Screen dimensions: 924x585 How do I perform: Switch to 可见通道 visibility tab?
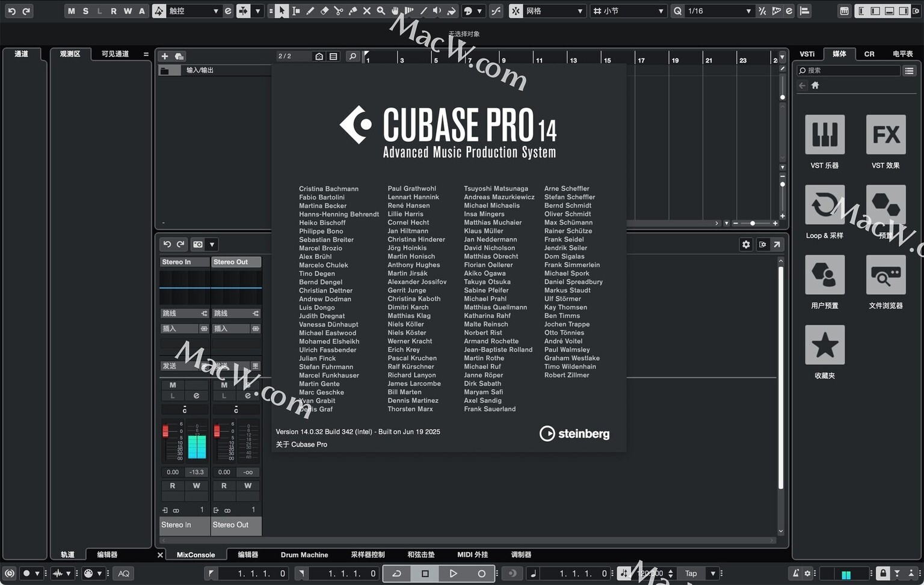point(115,54)
